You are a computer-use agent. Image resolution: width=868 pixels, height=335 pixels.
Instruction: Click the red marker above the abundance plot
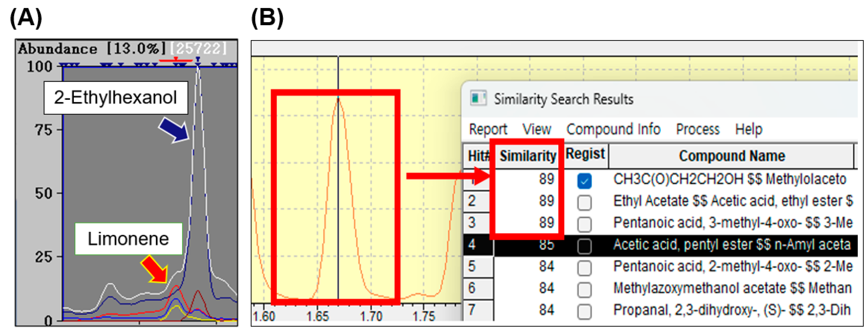point(176,59)
